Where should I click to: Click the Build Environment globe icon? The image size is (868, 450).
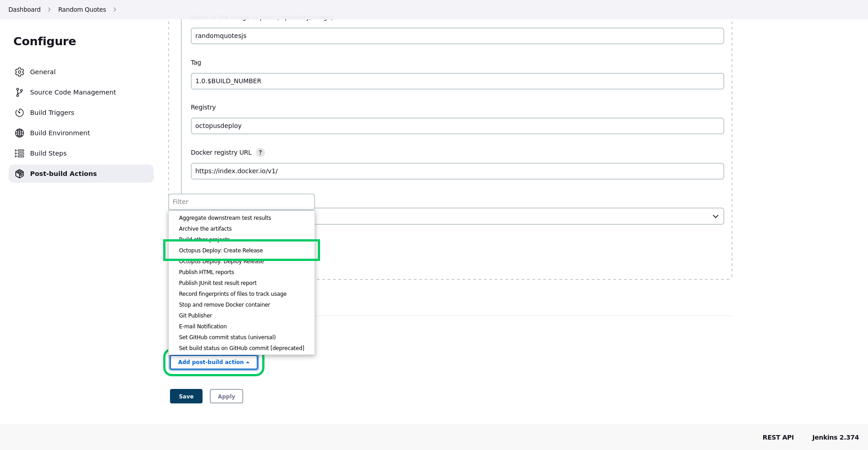(x=19, y=133)
